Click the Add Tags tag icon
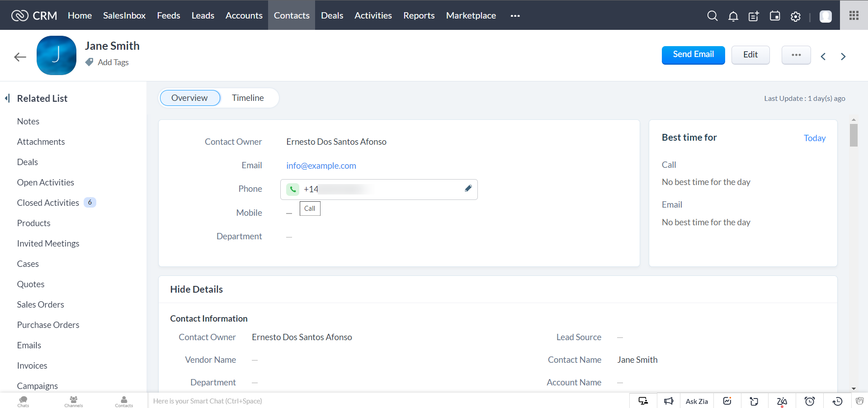Screen dimensions: 868x408 tap(89, 62)
